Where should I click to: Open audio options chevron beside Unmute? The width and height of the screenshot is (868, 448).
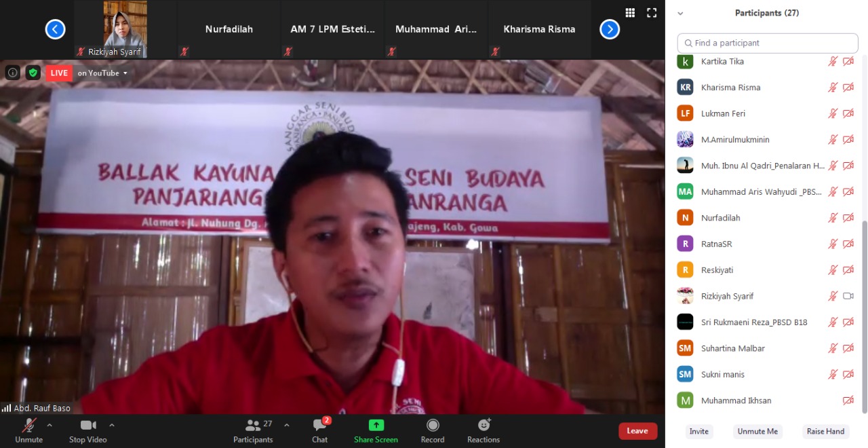click(48, 424)
